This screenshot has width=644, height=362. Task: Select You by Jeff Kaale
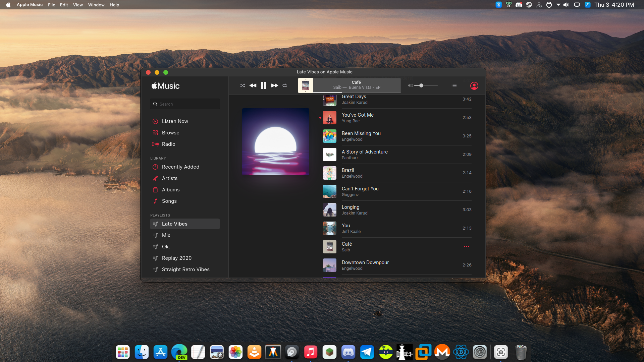point(397,228)
